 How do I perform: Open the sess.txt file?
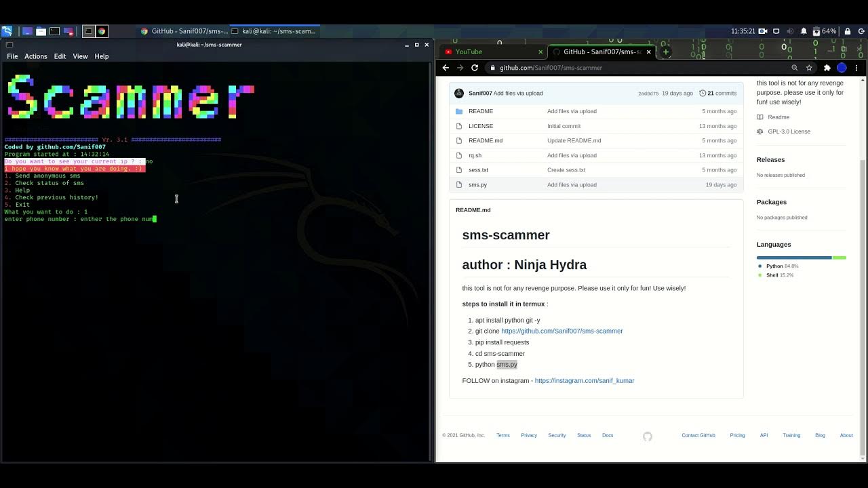click(x=478, y=170)
